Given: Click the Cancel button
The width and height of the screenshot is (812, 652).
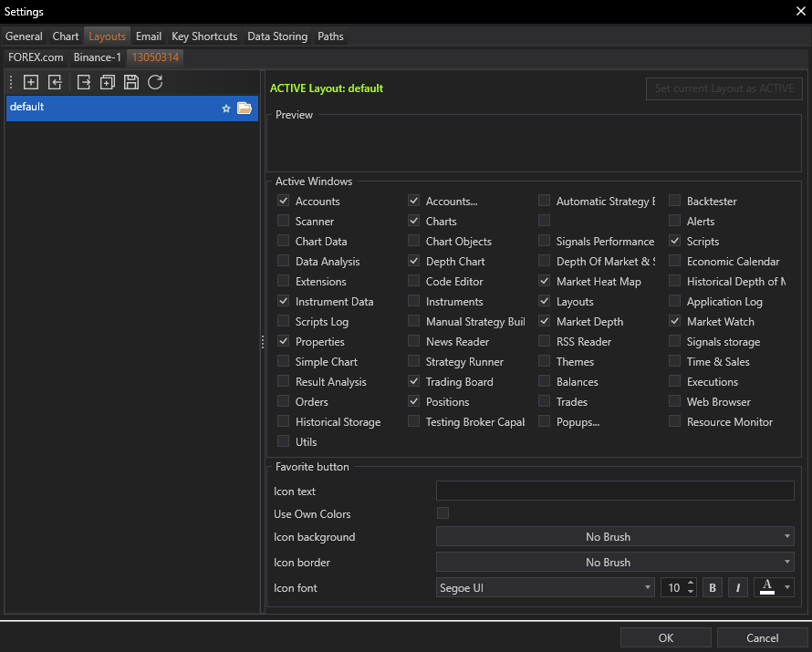Looking at the screenshot, I should (762, 638).
